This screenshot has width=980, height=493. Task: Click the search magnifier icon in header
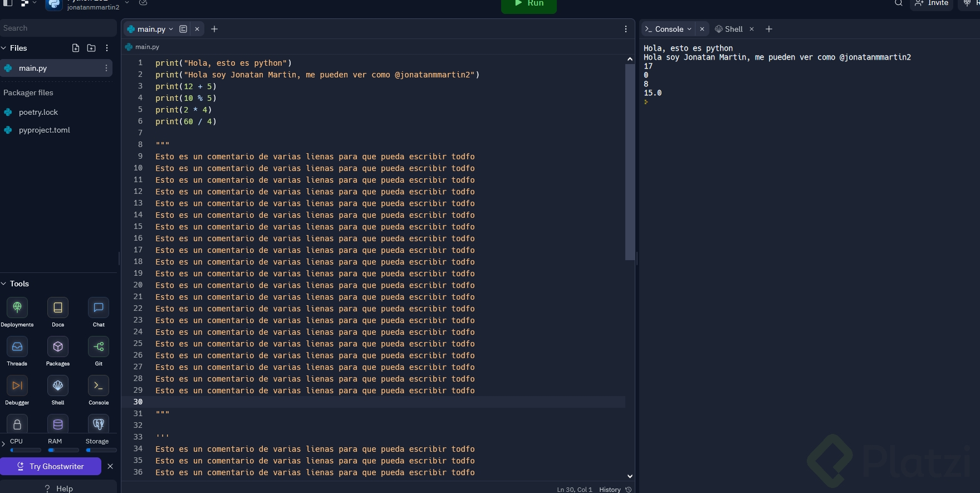(x=899, y=3)
